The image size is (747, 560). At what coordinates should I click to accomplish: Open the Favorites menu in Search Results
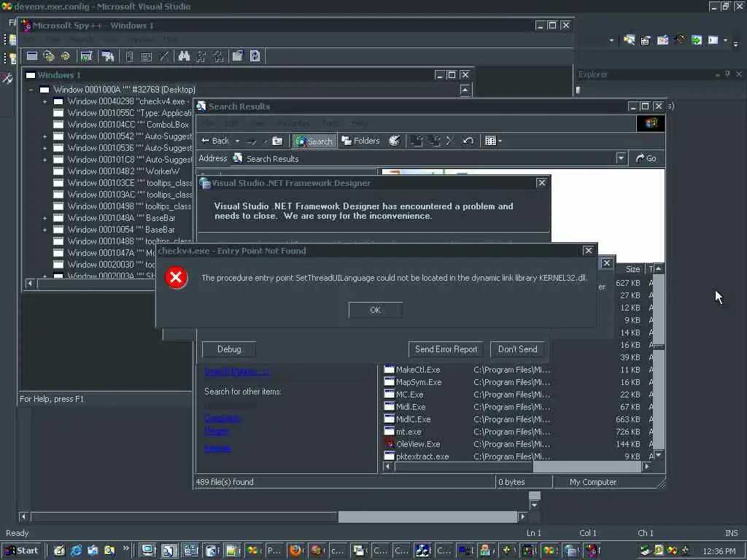(293, 123)
